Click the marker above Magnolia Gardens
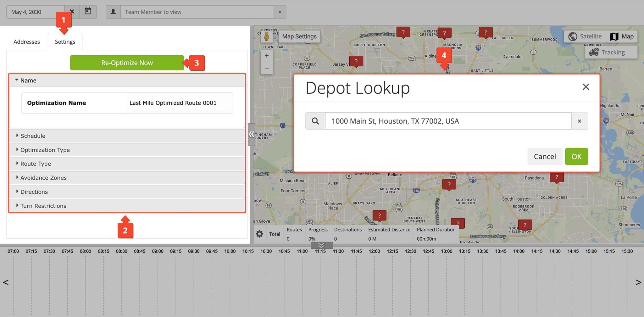 pos(444,33)
